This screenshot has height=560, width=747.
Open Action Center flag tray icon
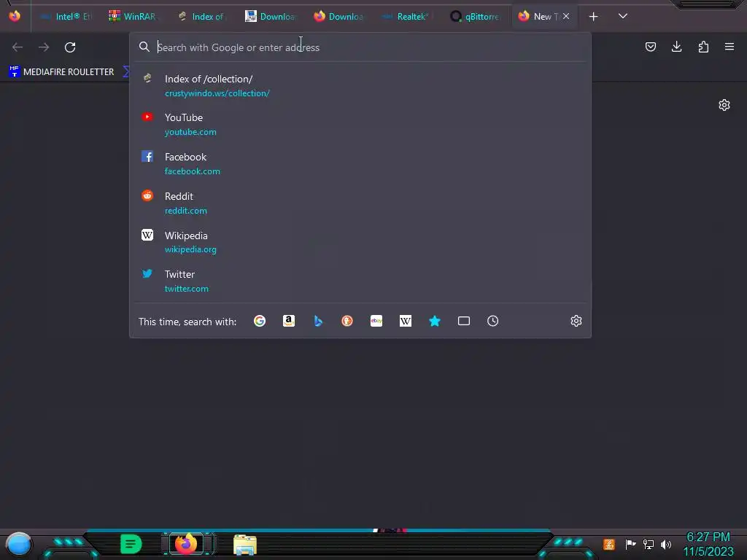pyautogui.click(x=630, y=544)
